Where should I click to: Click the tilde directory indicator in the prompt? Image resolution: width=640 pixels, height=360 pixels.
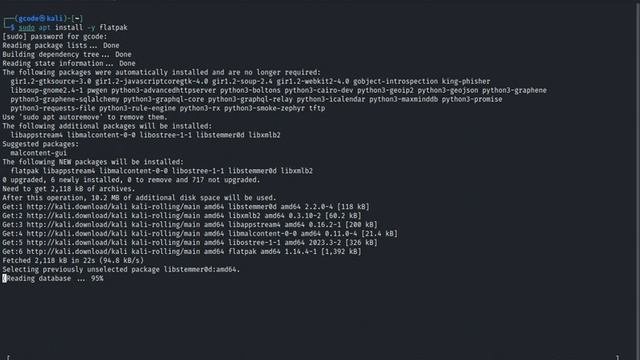click(x=77, y=18)
